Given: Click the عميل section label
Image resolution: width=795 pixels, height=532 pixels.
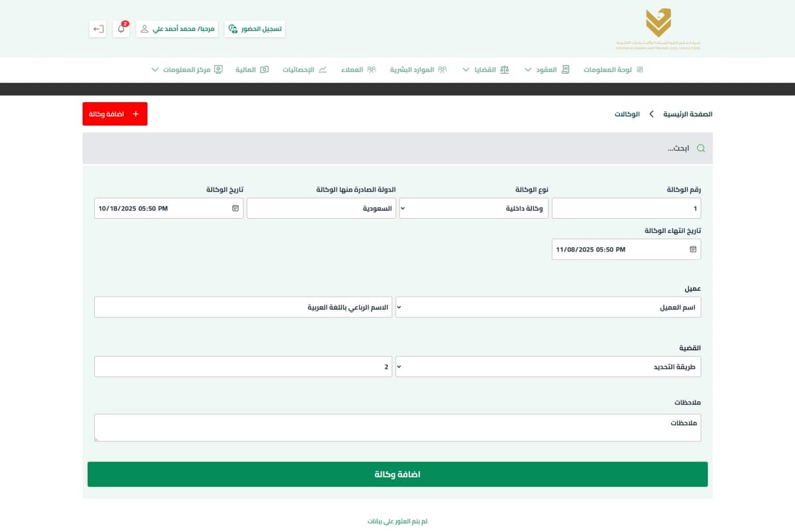Looking at the screenshot, I should click(x=693, y=289).
